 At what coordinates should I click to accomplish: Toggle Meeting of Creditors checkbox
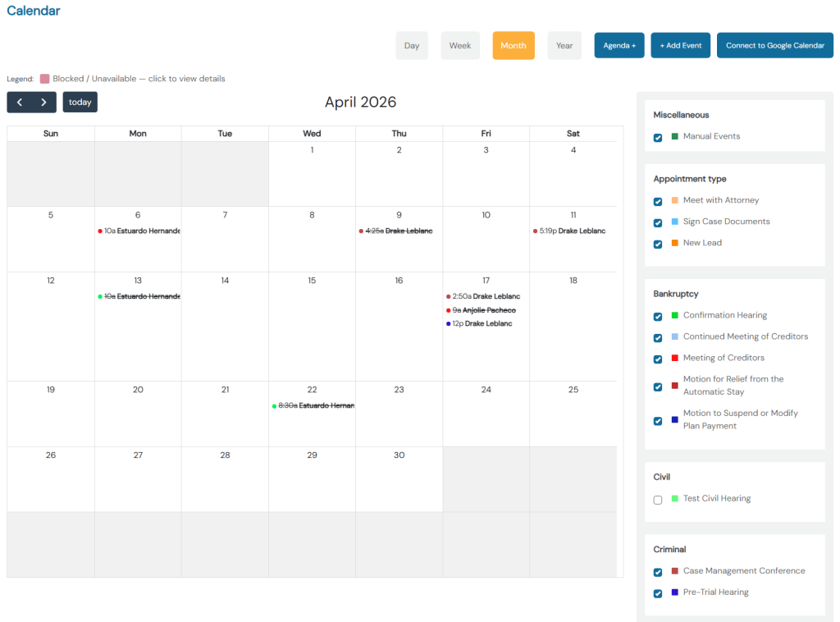point(658,359)
